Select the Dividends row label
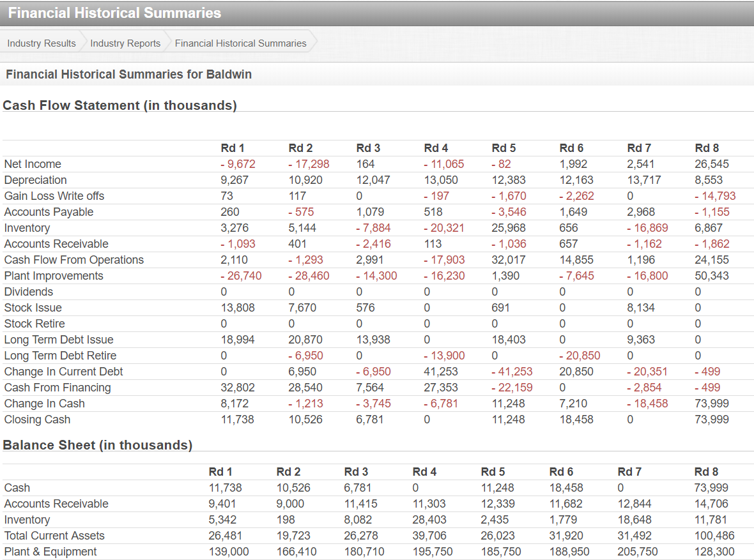 [x=29, y=292]
